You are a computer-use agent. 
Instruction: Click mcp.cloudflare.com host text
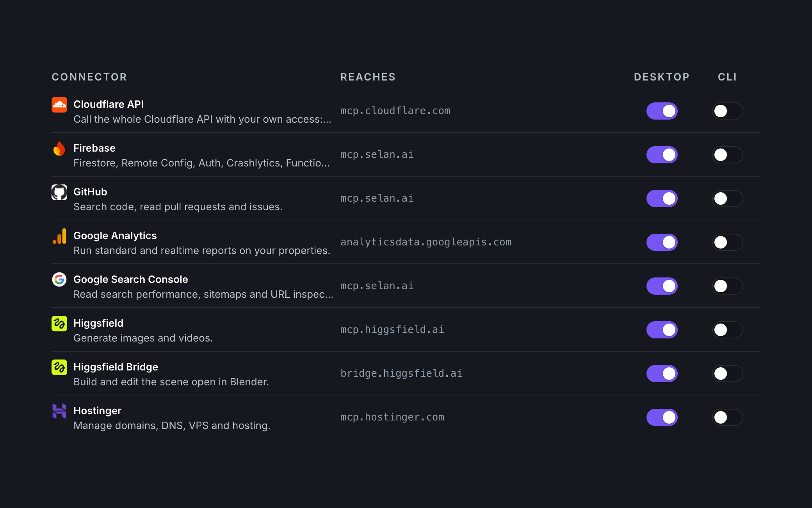coord(395,111)
